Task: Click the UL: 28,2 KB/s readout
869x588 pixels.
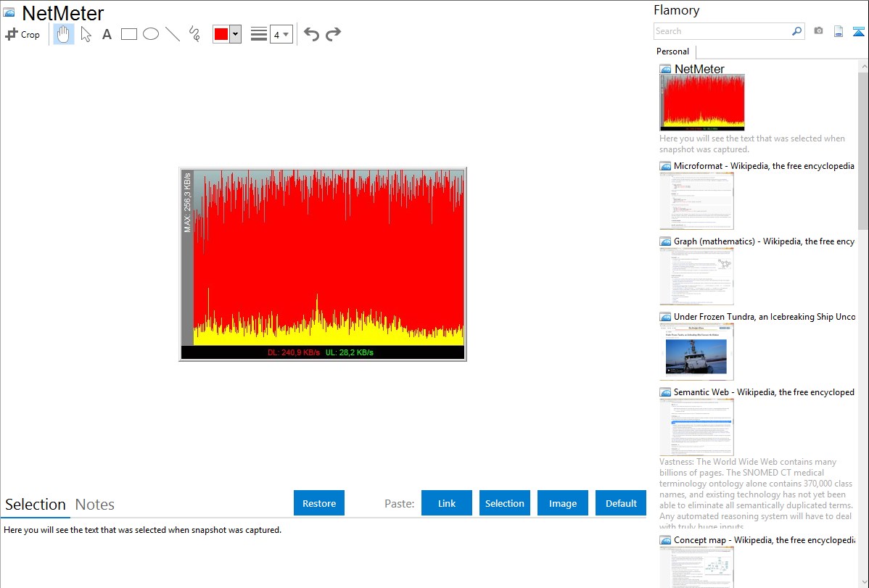Action: click(349, 352)
